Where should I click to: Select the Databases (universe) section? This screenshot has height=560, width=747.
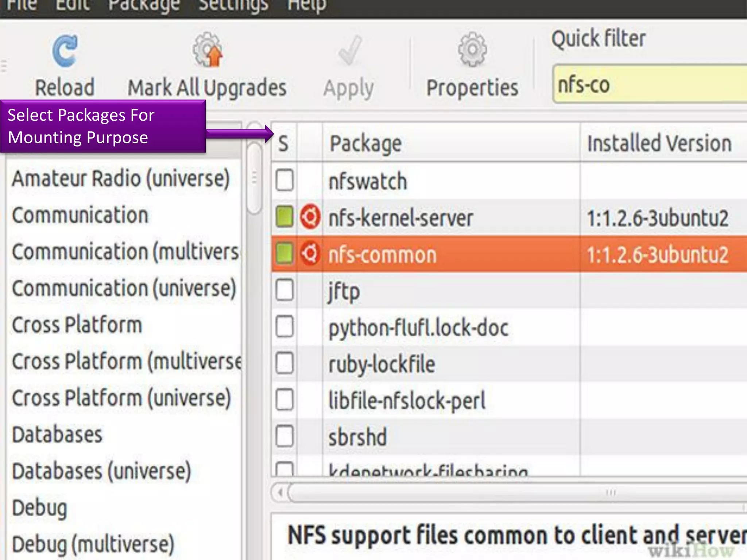(x=101, y=471)
